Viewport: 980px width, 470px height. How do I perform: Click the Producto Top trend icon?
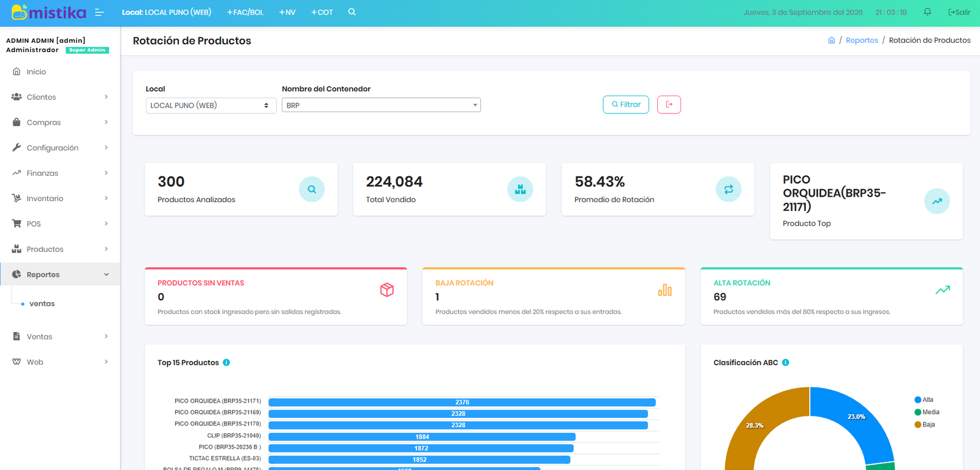coord(937,201)
